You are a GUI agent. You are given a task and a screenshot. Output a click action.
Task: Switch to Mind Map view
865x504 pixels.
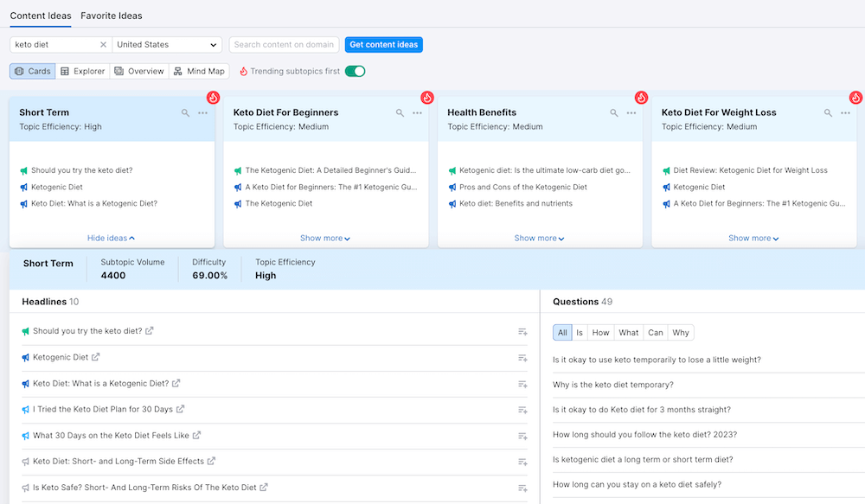pos(200,71)
